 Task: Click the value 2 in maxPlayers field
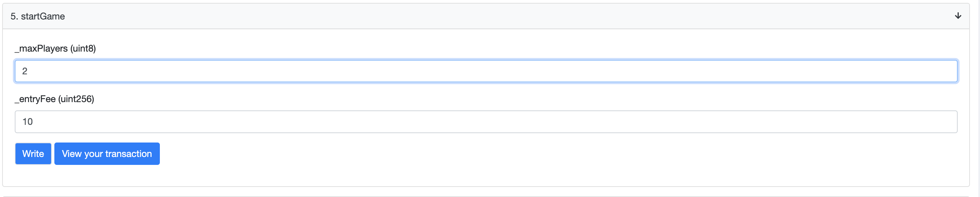coord(25,71)
